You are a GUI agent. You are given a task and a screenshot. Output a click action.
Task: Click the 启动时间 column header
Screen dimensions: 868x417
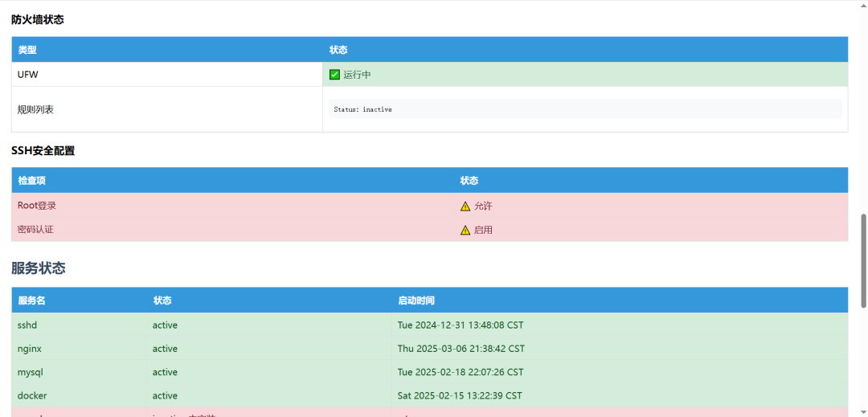pos(416,300)
